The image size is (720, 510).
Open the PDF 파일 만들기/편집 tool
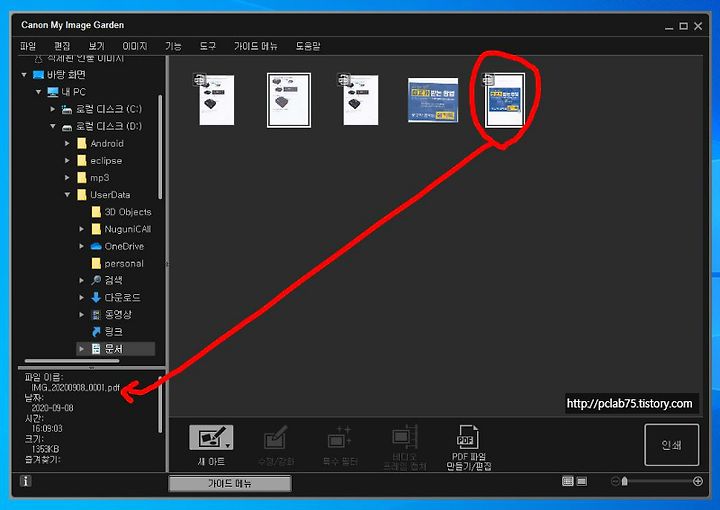pos(469,447)
